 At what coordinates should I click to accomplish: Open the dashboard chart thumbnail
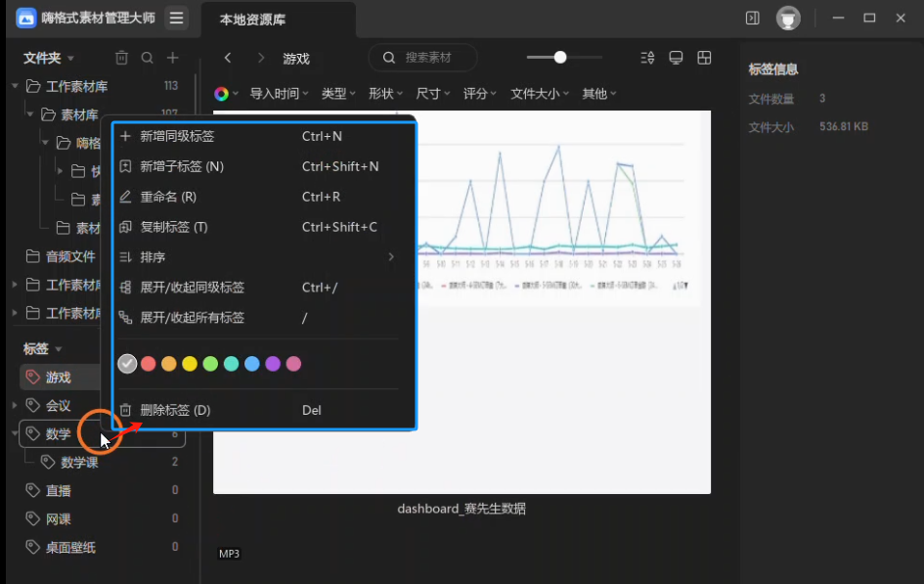click(462, 301)
